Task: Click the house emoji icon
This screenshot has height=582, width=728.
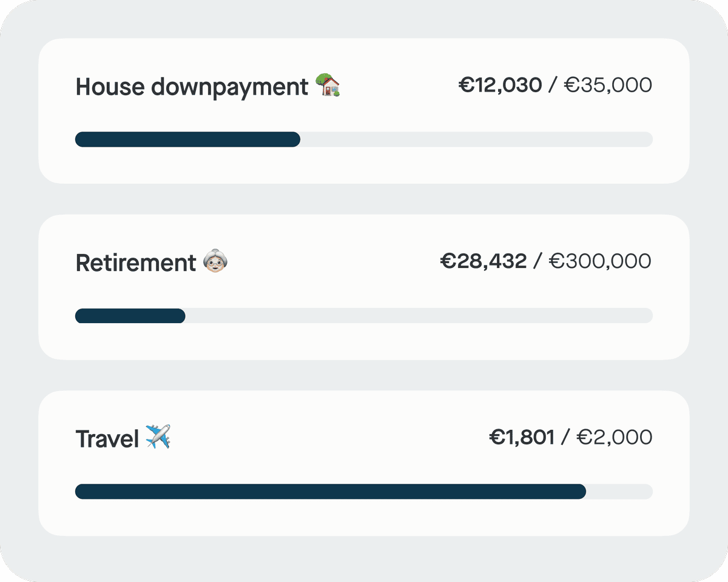Action: point(328,86)
